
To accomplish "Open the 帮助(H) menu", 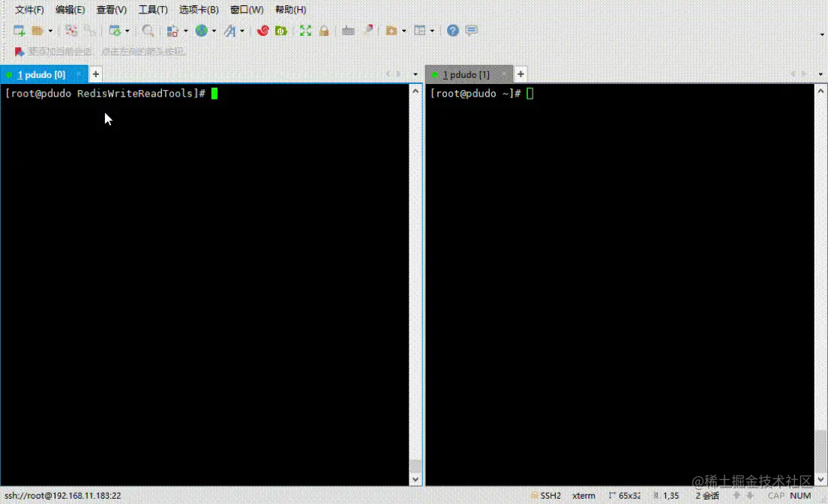I will 290,10.
